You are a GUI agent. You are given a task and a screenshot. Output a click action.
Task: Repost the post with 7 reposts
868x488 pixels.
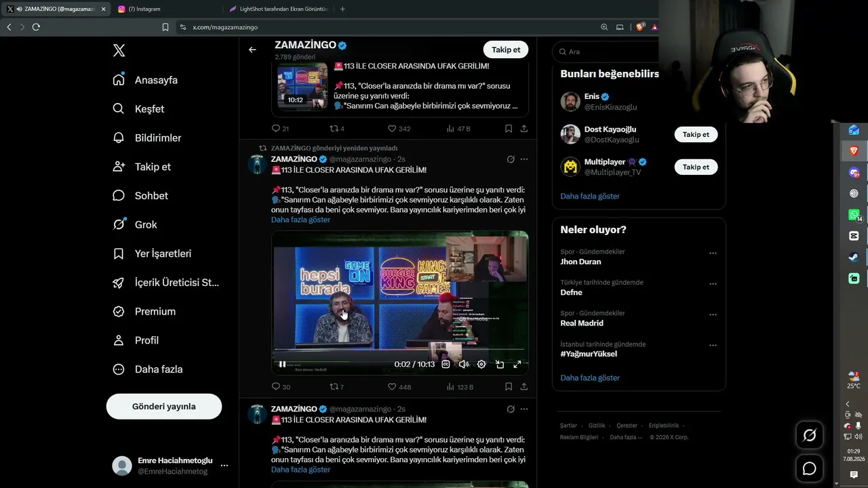point(336,387)
